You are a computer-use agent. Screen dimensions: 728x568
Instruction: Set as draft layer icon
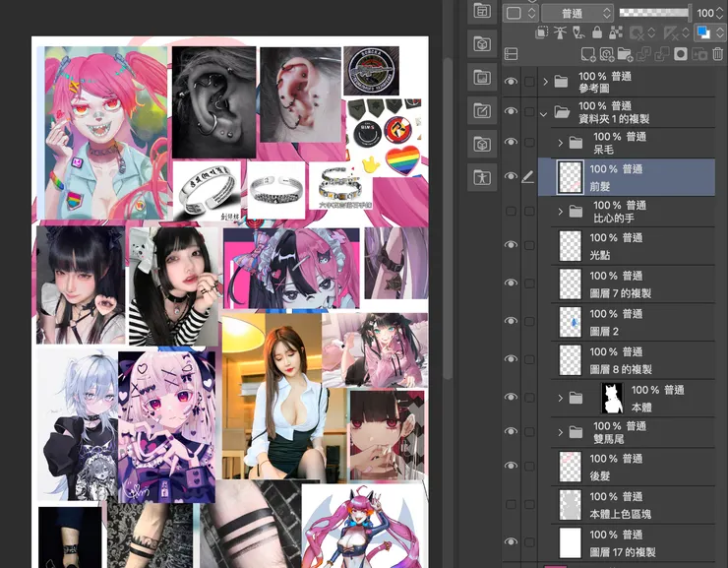pyautogui.click(x=578, y=32)
